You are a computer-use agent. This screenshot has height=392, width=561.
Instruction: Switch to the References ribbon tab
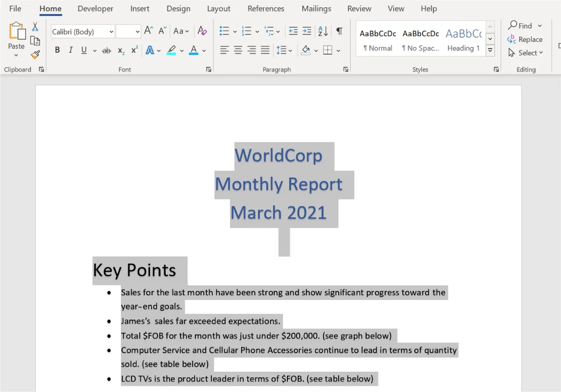click(x=266, y=8)
